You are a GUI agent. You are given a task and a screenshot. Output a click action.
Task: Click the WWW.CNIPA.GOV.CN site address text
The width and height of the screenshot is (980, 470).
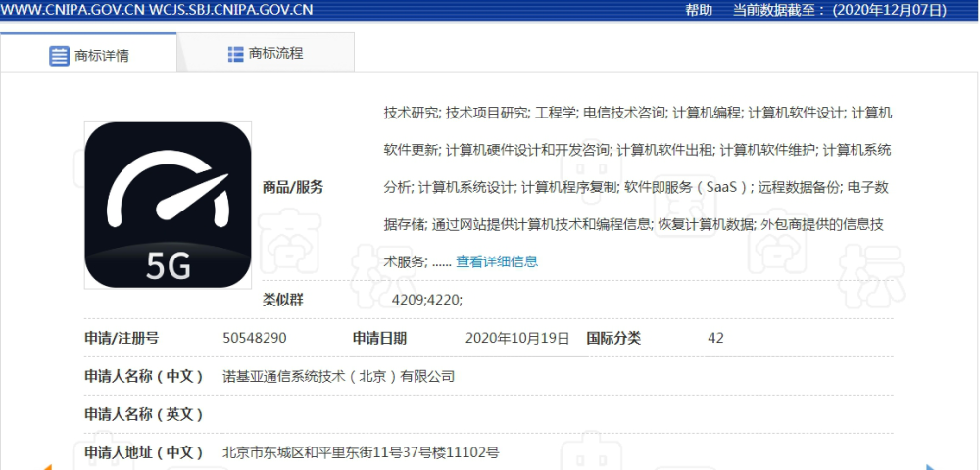point(73,10)
